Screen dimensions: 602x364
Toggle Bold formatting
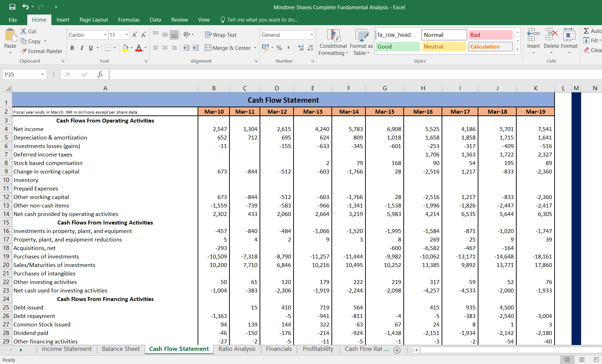72,48
